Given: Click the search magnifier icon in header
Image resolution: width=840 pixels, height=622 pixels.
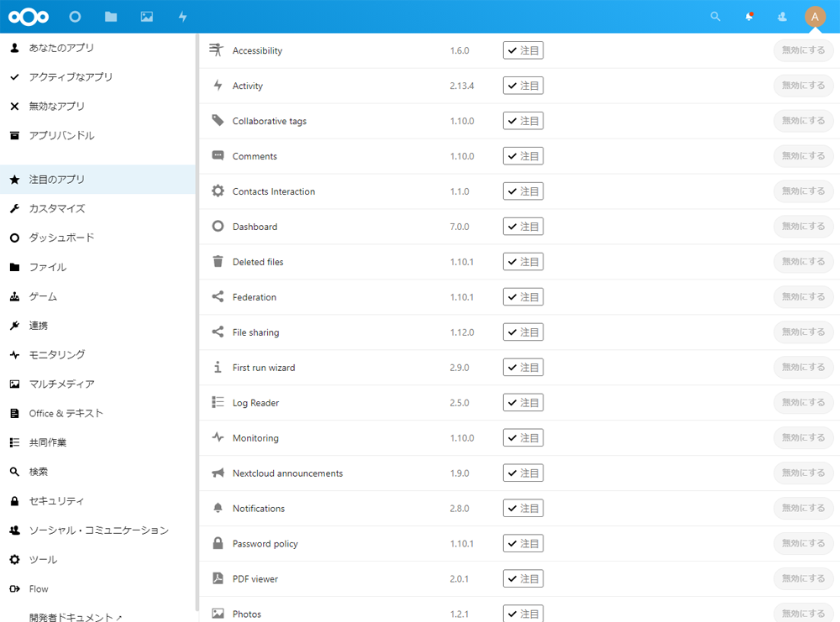Looking at the screenshot, I should click(x=715, y=17).
